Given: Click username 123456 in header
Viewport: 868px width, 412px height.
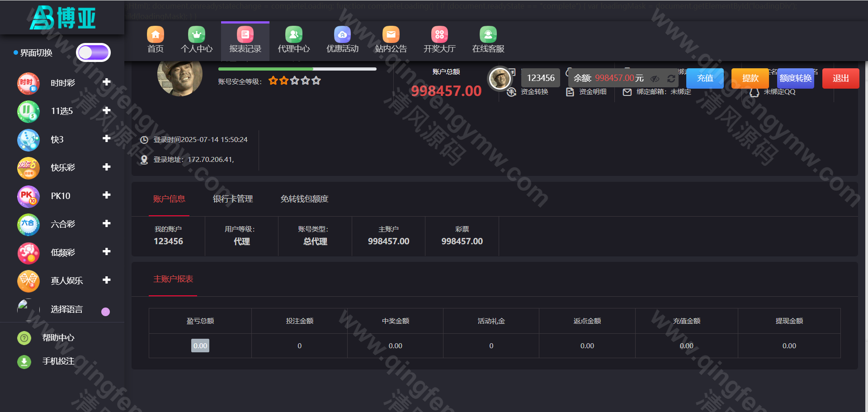Looking at the screenshot, I should point(541,78).
